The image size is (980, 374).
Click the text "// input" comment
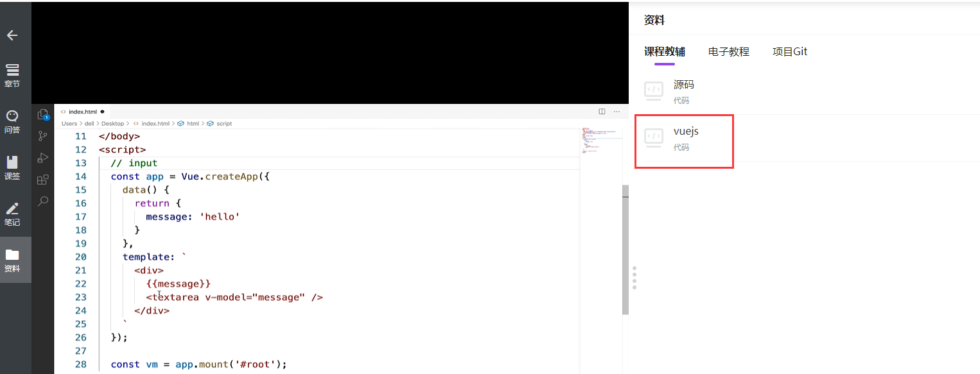coord(134,163)
